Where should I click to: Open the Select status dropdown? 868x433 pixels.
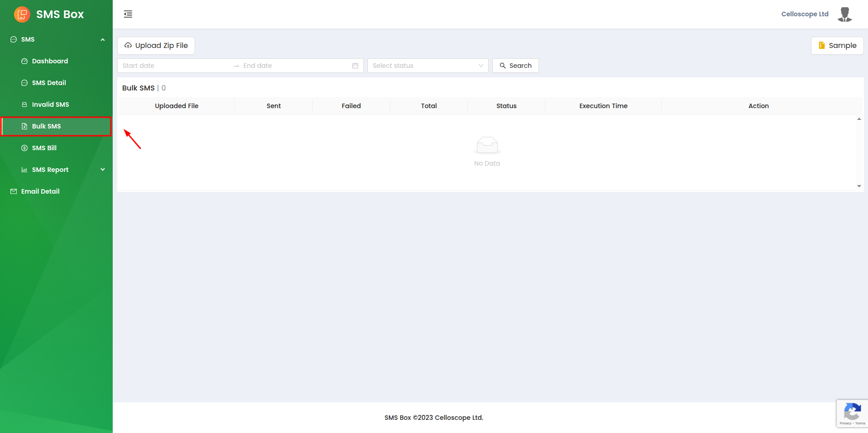point(428,66)
